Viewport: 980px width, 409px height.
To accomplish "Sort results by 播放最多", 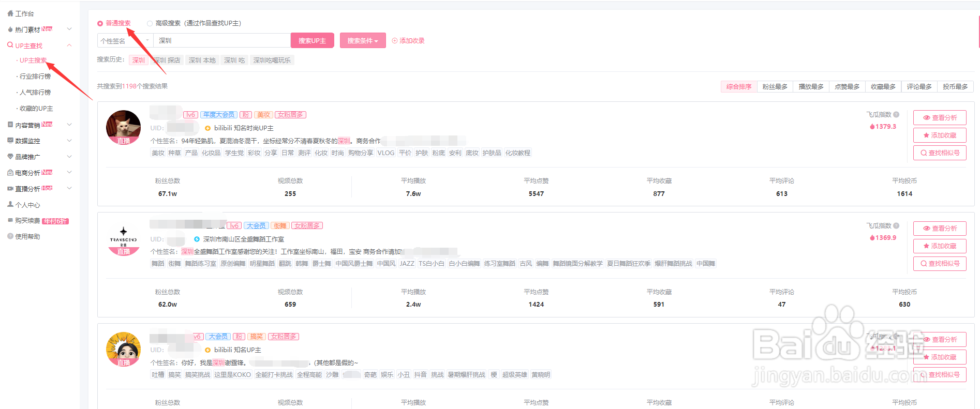I will [811, 87].
